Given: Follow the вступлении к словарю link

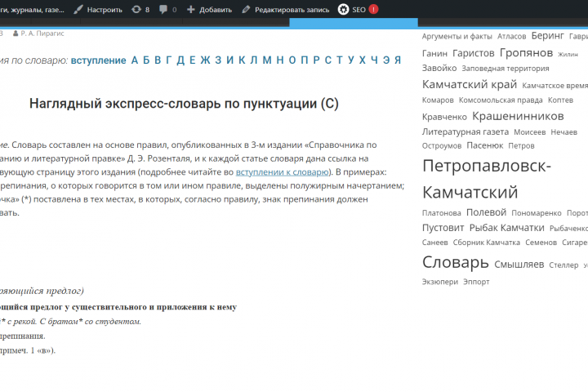Looking at the screenshot, I should pyautogui.click(x=282, y=171).
